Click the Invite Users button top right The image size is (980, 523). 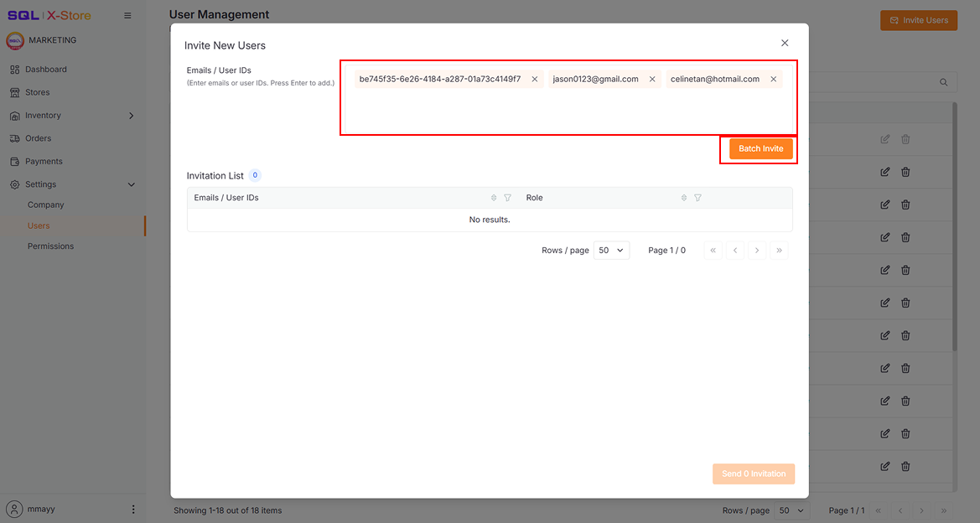point(918,19)
